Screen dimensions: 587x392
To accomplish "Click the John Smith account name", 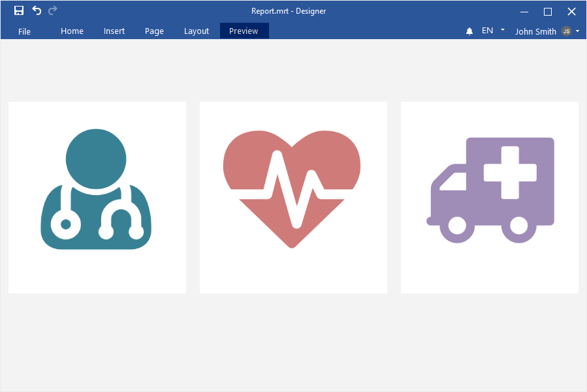I will [x=535, y=31].
